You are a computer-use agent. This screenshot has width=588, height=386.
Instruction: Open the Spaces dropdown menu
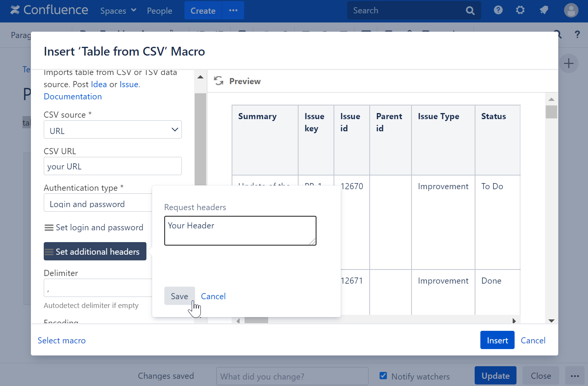click(x=118, y=11)
